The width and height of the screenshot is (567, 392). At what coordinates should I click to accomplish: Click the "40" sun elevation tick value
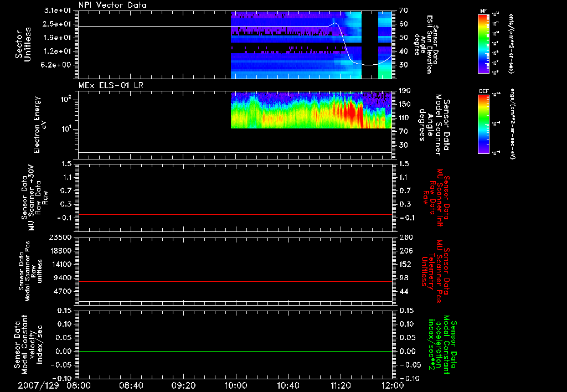click(x=404, y=51)
